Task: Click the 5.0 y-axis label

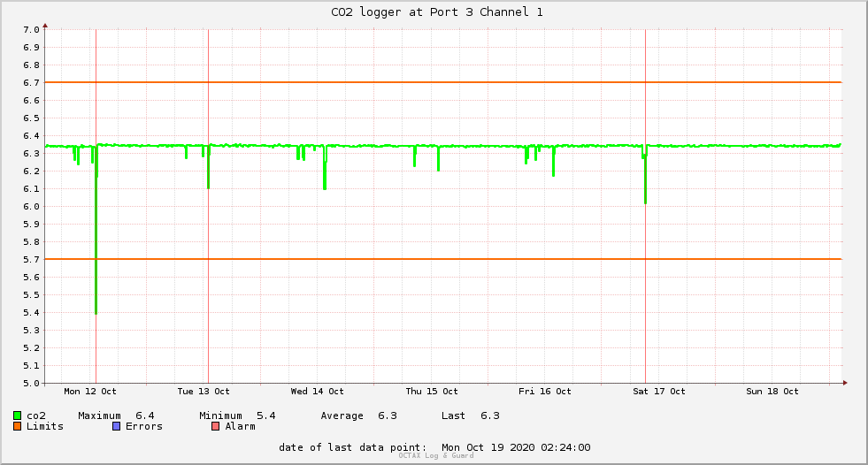Action: click(32, 383)
